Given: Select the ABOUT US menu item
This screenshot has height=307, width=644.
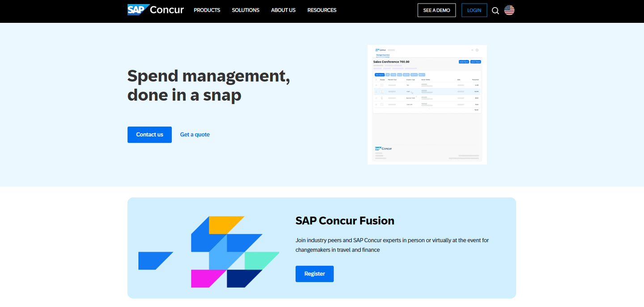Looking at the screenshot, I should 283,10.
